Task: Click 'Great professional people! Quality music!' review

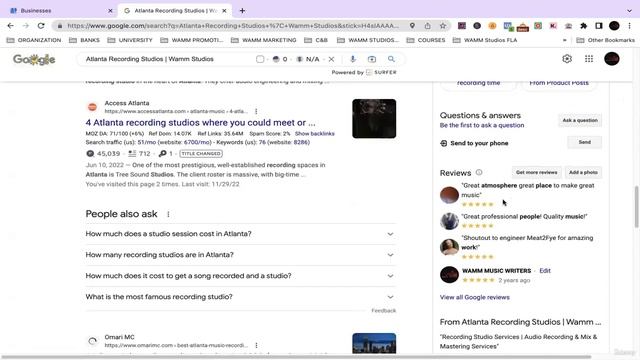Action: 524,217
